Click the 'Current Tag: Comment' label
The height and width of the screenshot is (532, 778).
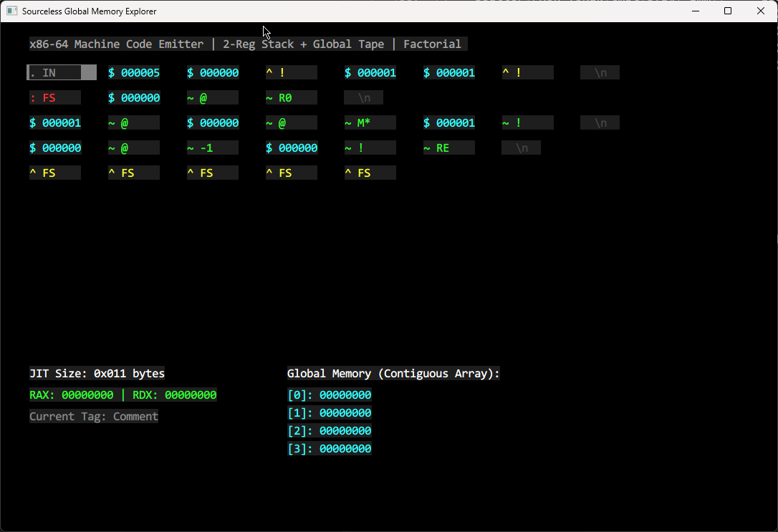click(94, 417)
